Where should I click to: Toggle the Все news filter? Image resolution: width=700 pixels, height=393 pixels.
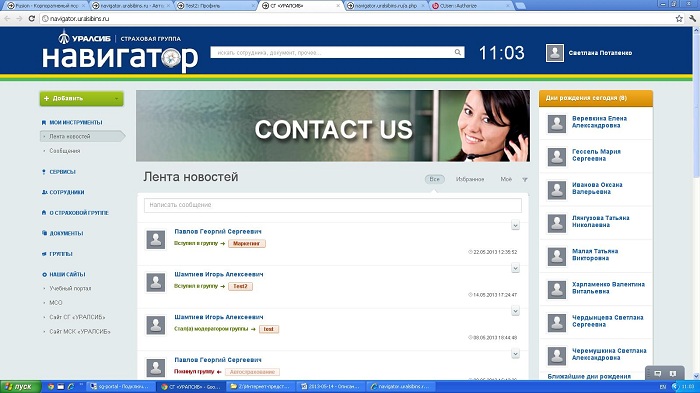(434, 179)
